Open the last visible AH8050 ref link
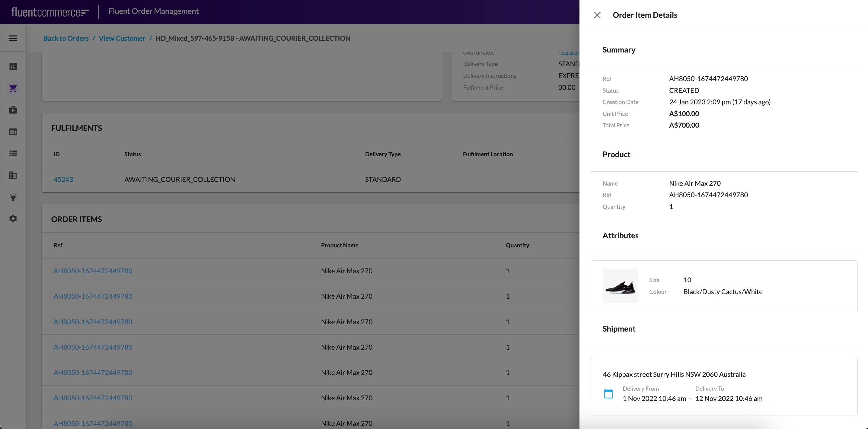868x429 pixels. pyautogui.click(x=93, y=423)
